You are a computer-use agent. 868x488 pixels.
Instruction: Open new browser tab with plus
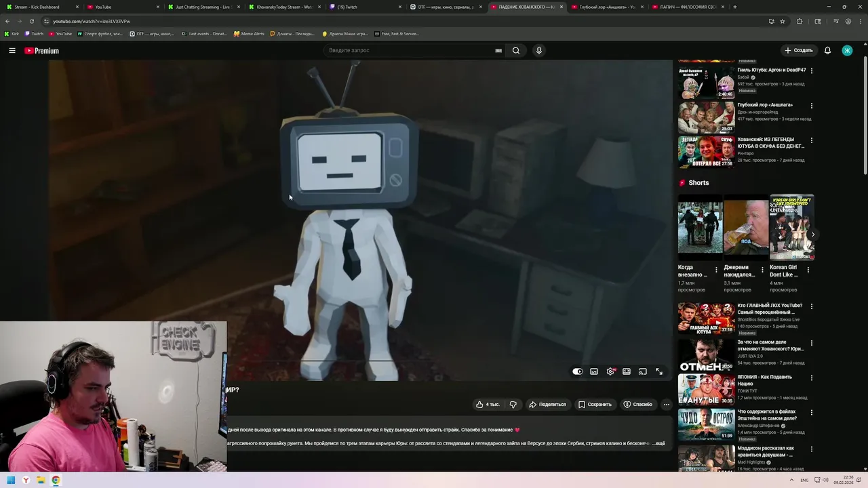coord(734,7)
